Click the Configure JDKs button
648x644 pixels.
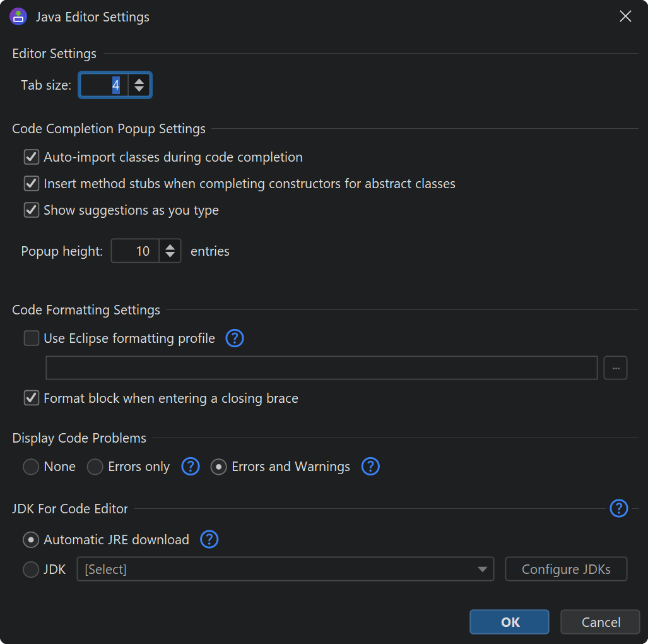click(x=566, y=569)
